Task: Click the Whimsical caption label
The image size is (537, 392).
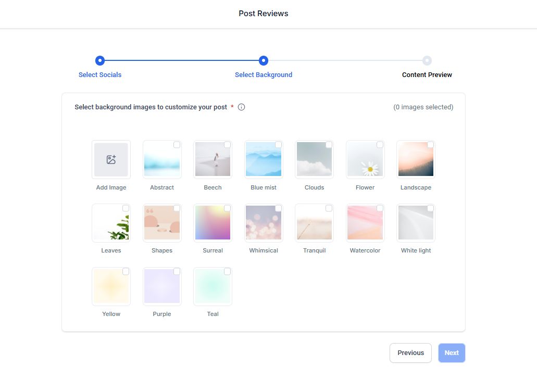Action: click(264, 250)
